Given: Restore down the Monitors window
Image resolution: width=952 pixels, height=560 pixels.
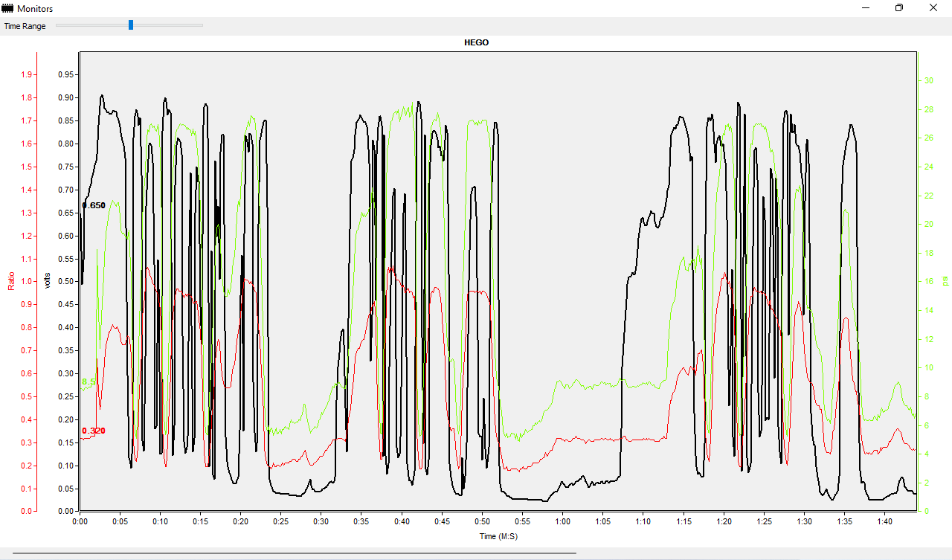Looking at the screenshot, I should coord(899,8).
